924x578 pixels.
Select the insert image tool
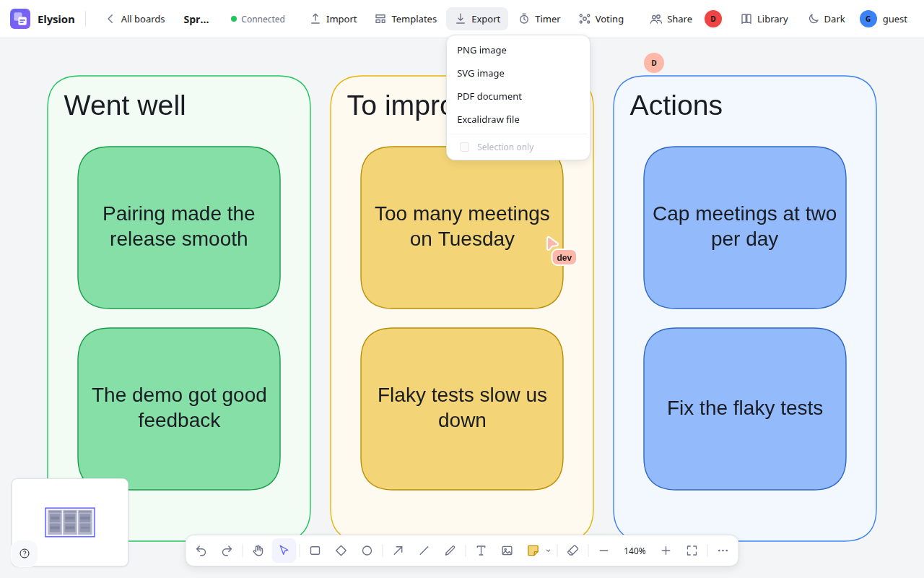coord(507,551)
